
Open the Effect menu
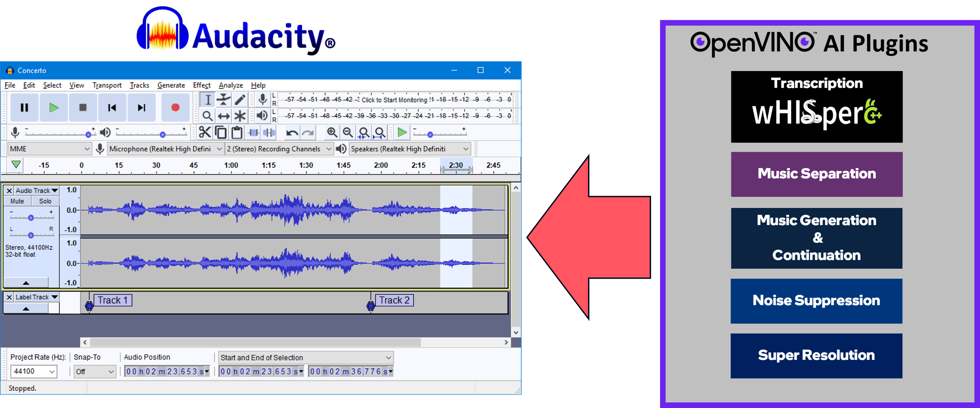point(201,85)
